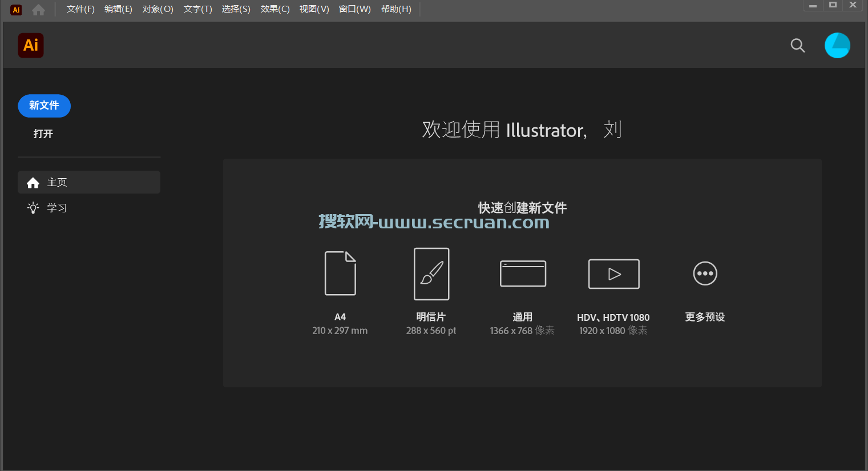Open the 窗口(W) menu
This screenshot has height=471, width=868.
(355, 9)
